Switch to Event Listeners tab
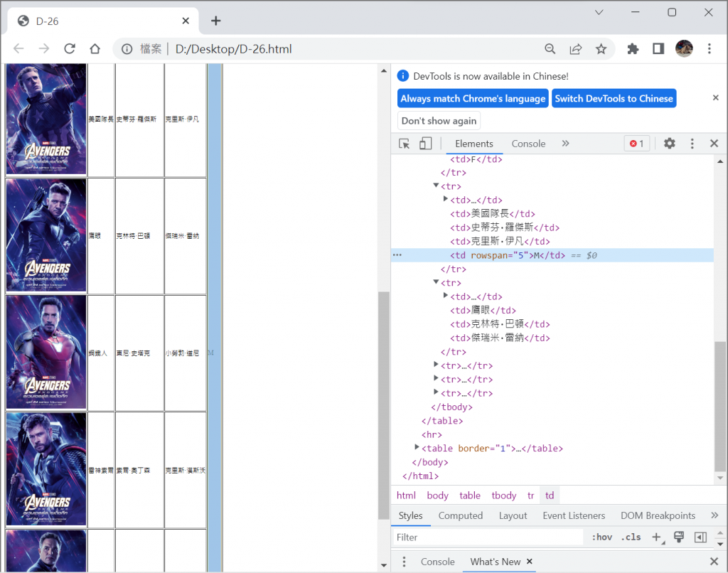 point(574,515)
